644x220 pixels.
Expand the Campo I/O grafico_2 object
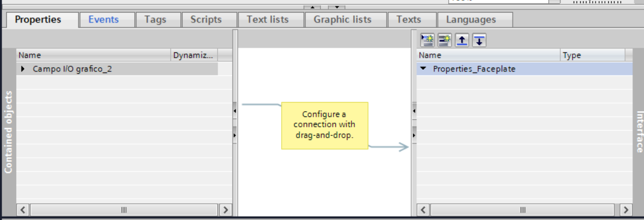[23, 69]
